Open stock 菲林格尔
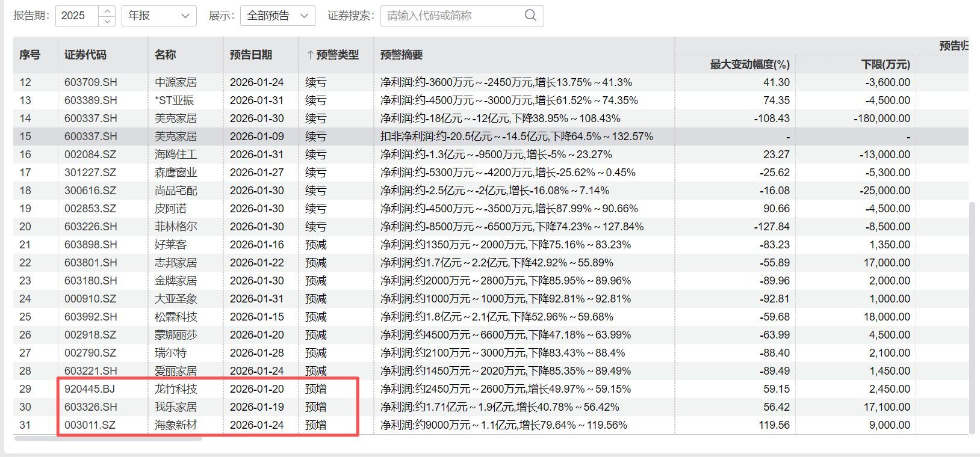The width and height of the screenshot is (980, 457). (176, 227)
